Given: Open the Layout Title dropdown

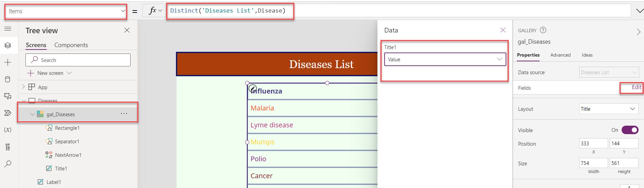Looking at the screenshot, I should pyautogui.click(x=609, y=109).
